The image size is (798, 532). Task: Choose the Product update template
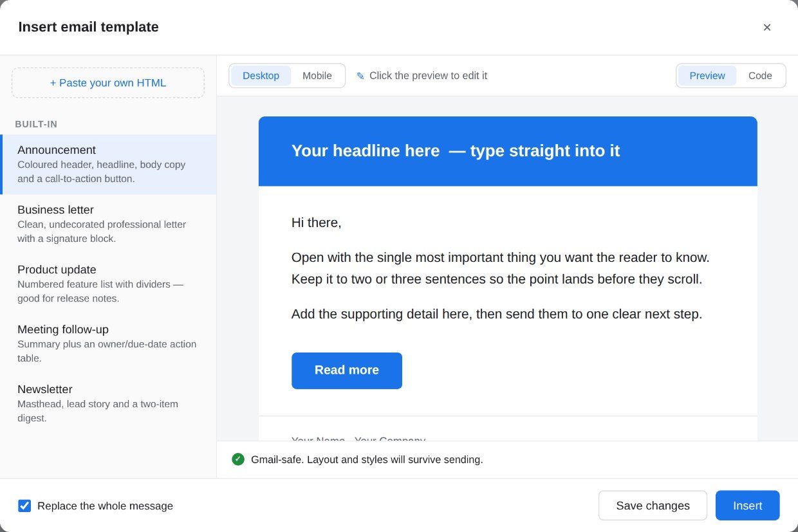click(x=108, y=284)
